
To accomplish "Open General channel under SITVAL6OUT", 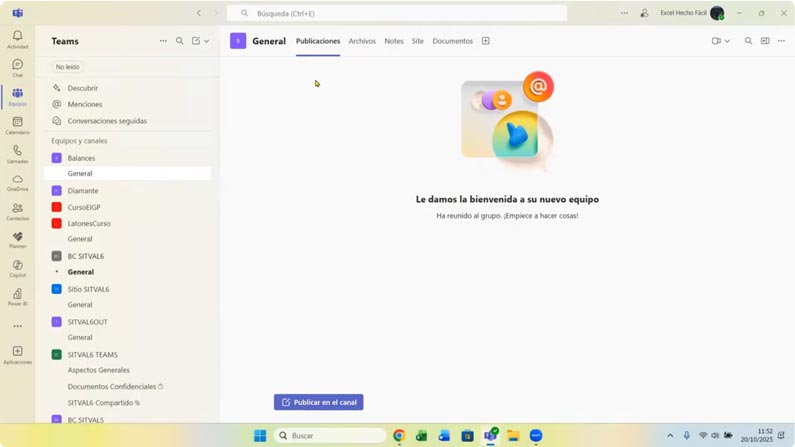I will click(x=80, y=338).
